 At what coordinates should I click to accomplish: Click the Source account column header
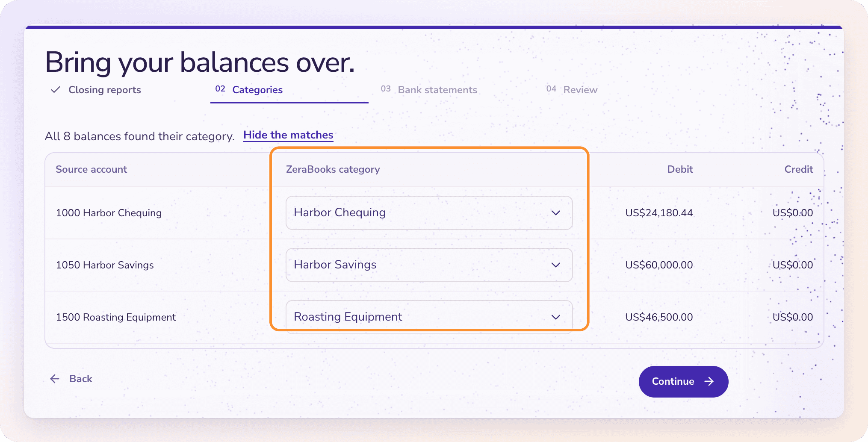click(92, 169)
